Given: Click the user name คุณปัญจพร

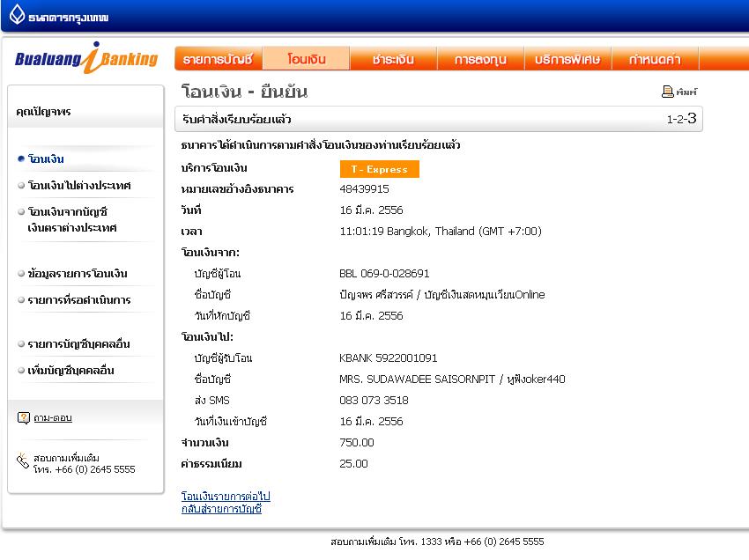Looking at the screenshot, I should (x=43, y=111).
